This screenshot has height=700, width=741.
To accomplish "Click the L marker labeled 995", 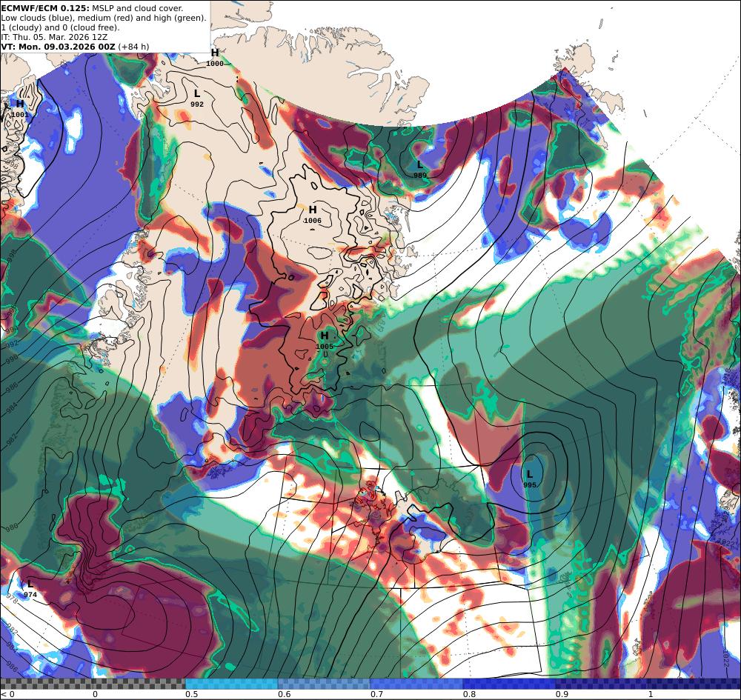I will pyautogui.click(x=530, y=474).
